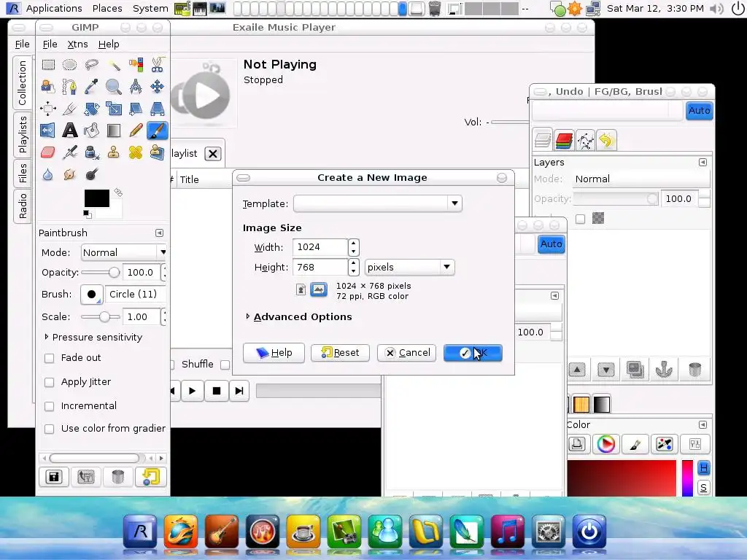Enable Use color from gradient checkbox

click(x=49, y=429)
